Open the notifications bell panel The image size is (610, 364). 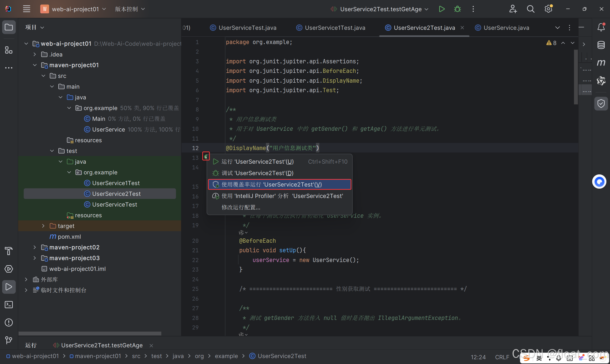coord(601,27)
